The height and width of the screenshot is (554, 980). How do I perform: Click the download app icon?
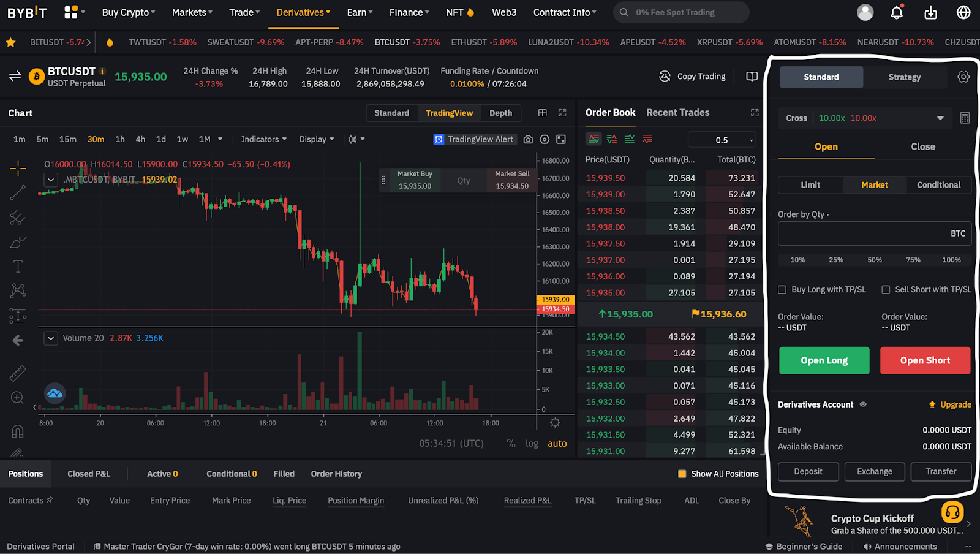930,12
